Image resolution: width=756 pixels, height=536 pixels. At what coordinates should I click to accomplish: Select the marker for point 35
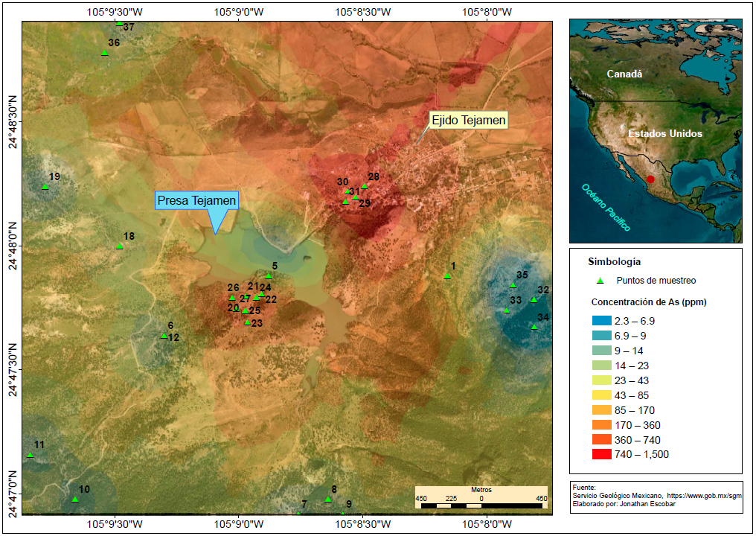tap(513, 285)
